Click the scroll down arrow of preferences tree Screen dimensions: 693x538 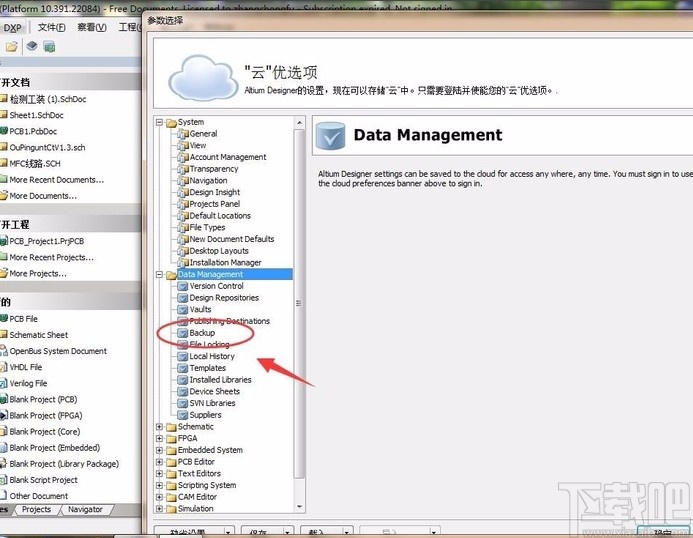[300, 507]
